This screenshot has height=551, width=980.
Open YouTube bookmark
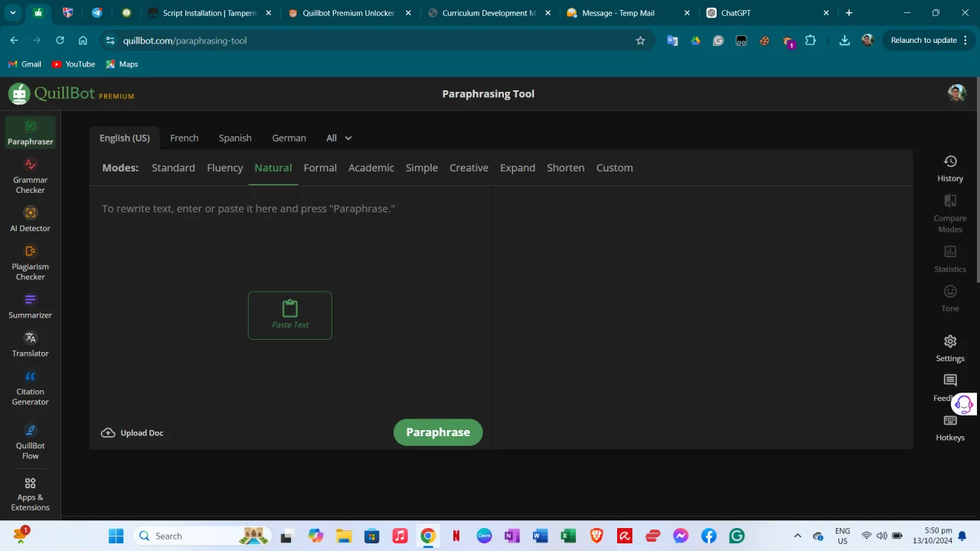click(73, 64)
